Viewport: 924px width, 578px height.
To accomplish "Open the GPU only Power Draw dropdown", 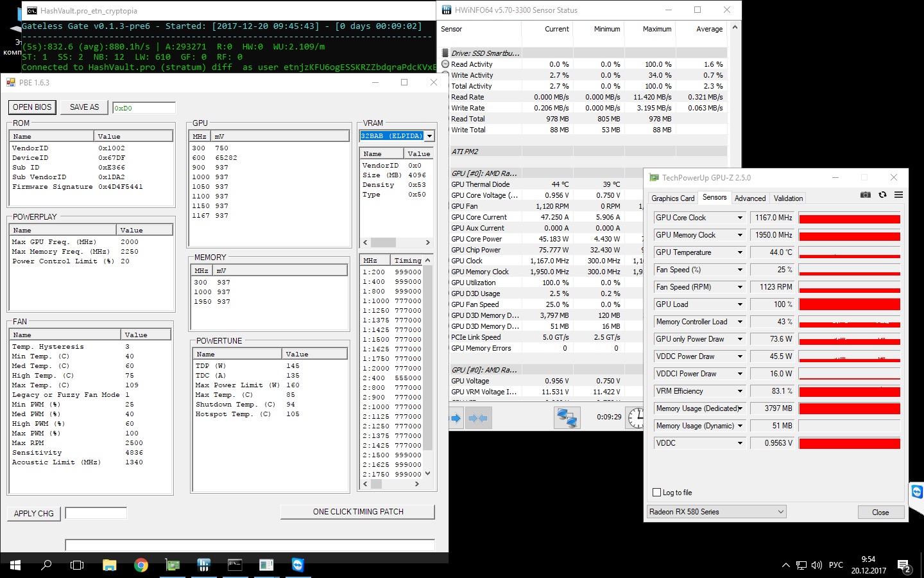I will coord(740,339).
